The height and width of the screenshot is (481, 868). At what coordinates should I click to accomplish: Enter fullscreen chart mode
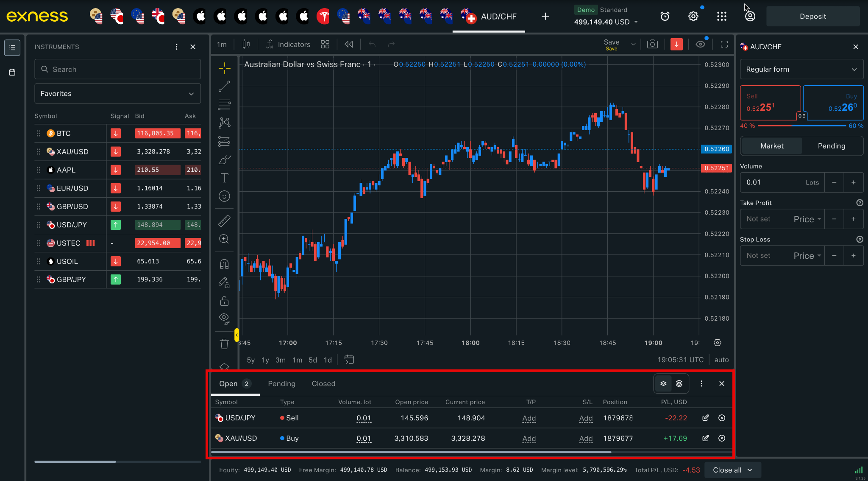724,44
